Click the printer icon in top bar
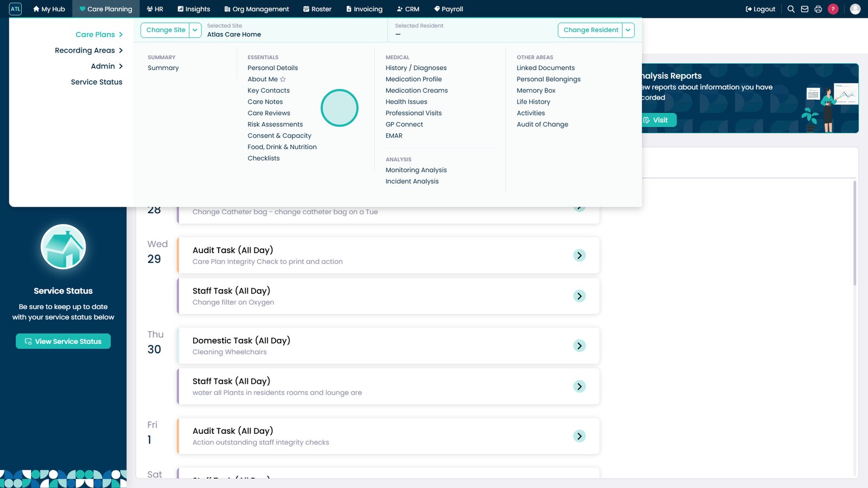Image resolution: width=868 pixels, height=488 pixels. coord(818,9)
